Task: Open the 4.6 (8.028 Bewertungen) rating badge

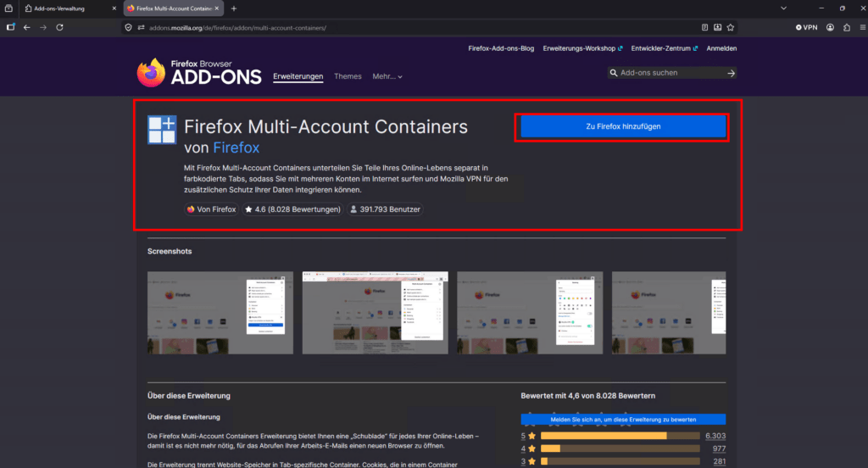Action: click(292, 209)
